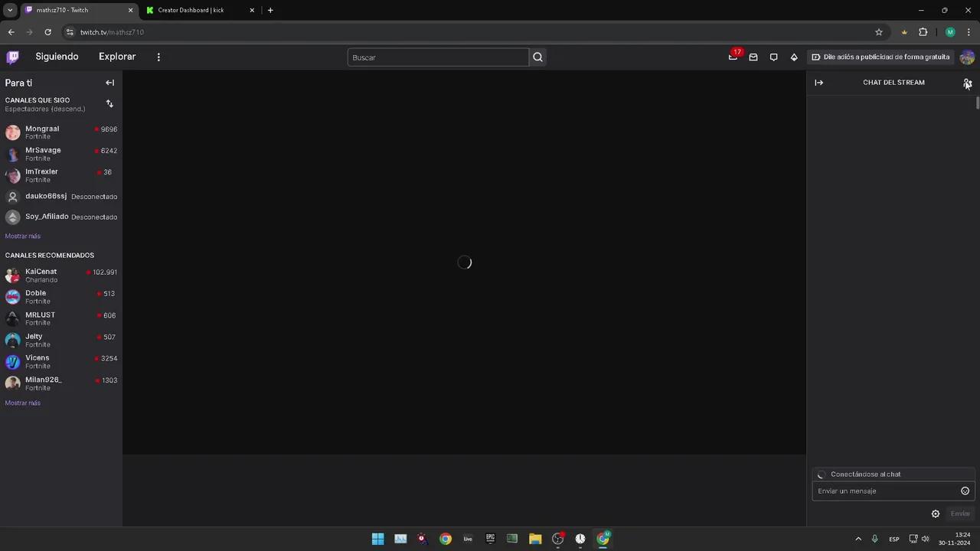Open the notifications inbox with 17 alerts
Viewport: 980px width, 551px height.
(733, 57)
